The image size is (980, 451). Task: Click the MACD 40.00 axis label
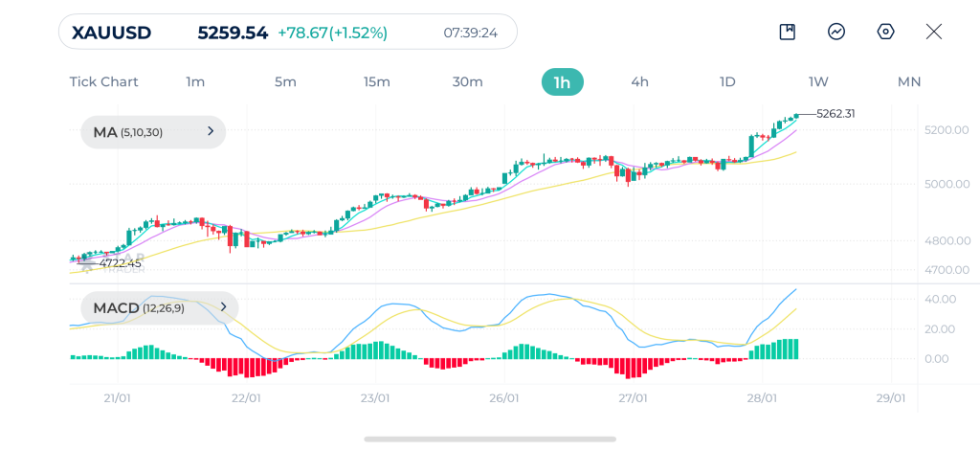click(x=940, y=299)
